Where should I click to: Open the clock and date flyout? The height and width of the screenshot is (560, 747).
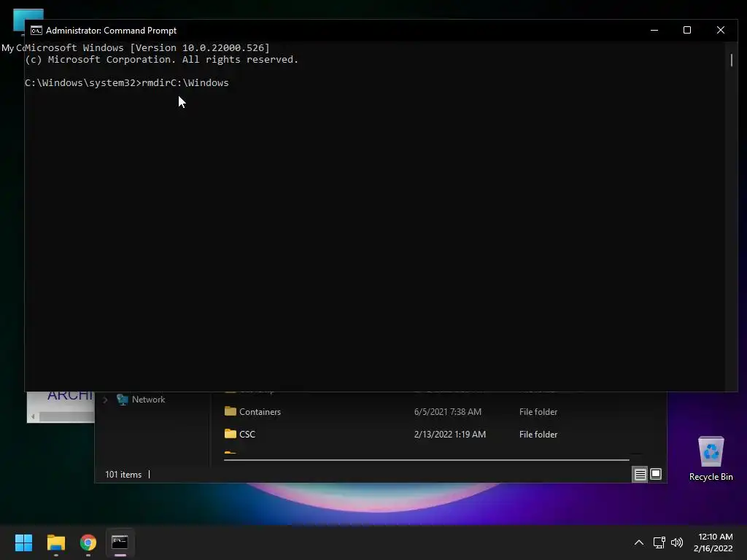coord(713,542)
